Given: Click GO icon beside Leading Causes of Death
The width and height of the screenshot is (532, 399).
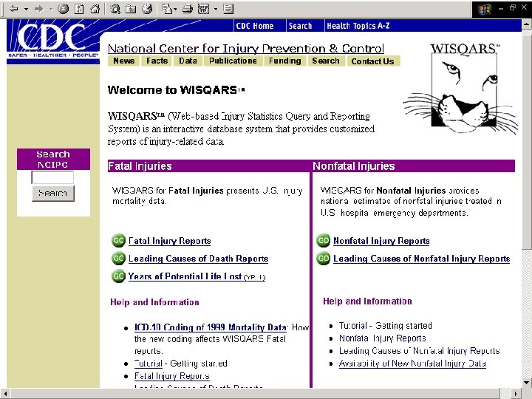Looking at the screenshot, I should click(x=118, y=258).
